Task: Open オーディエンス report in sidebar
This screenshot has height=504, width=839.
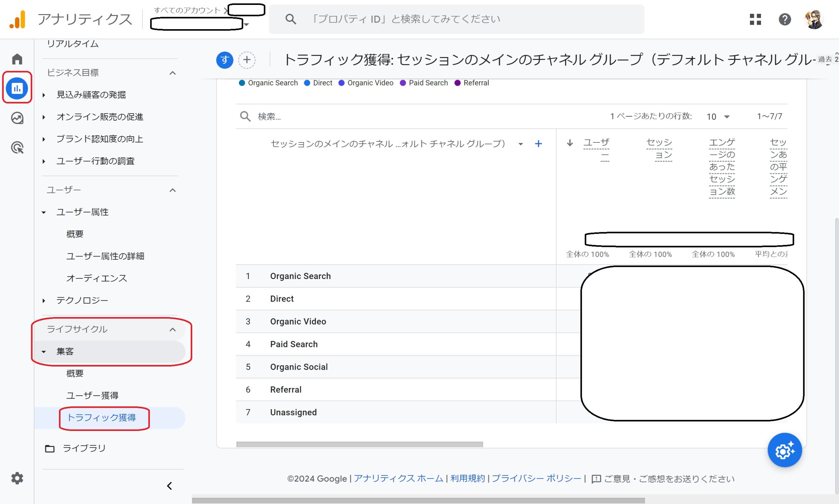Action: pyautogui.click(x=96, y=278)
